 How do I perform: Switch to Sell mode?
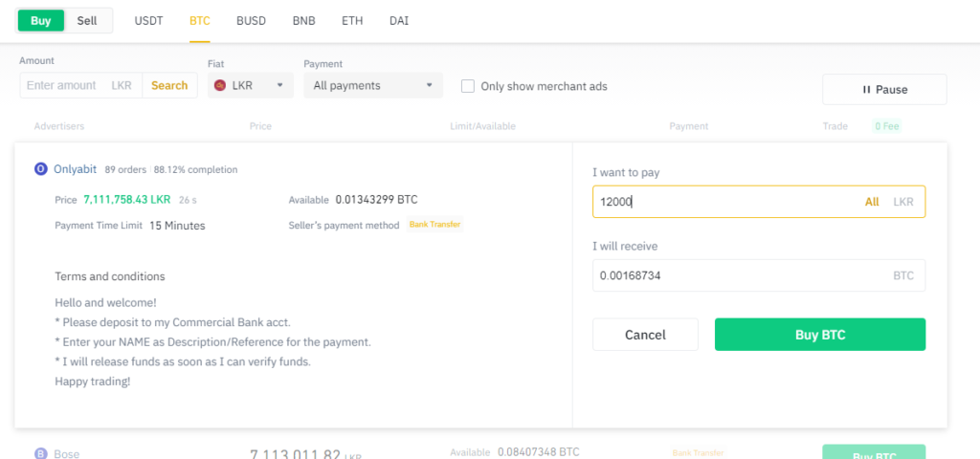click(87, 21)
